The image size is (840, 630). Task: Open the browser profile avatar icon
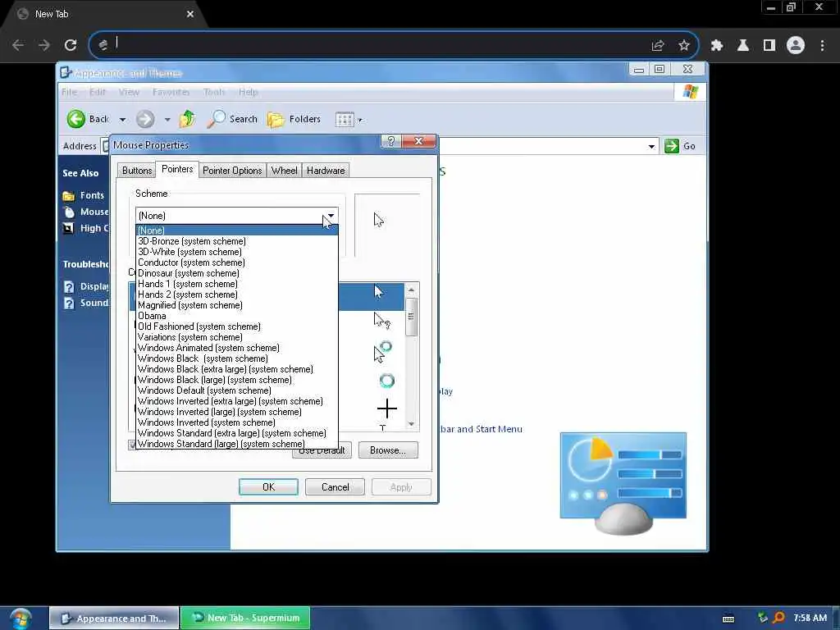[x=796, y=45]
